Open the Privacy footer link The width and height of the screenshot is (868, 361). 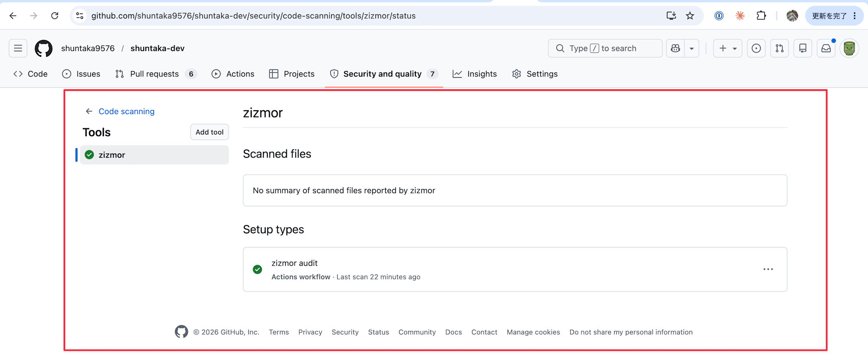[x=310, y=332]
